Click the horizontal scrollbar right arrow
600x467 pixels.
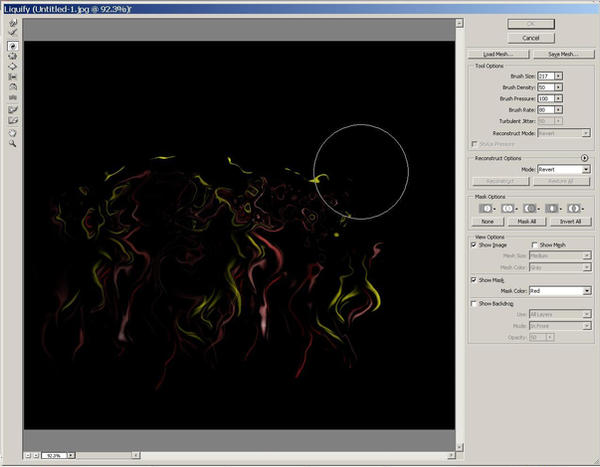(452, 456)
